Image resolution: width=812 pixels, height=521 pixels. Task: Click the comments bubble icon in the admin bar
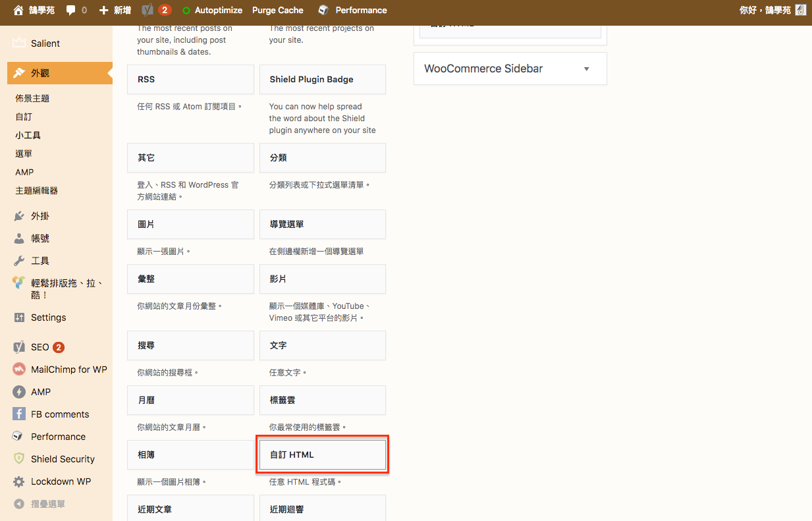point(71,10)
